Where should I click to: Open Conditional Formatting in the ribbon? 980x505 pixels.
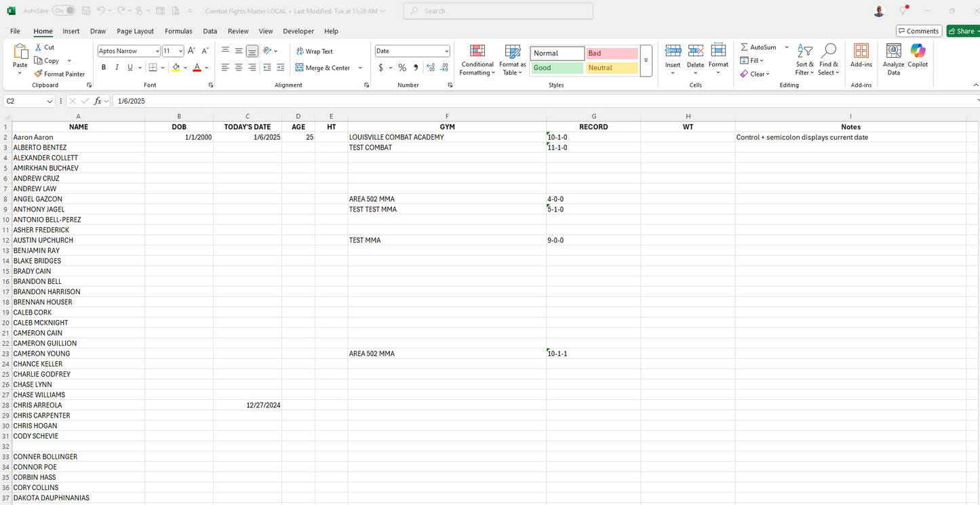[x=477, y=60]
